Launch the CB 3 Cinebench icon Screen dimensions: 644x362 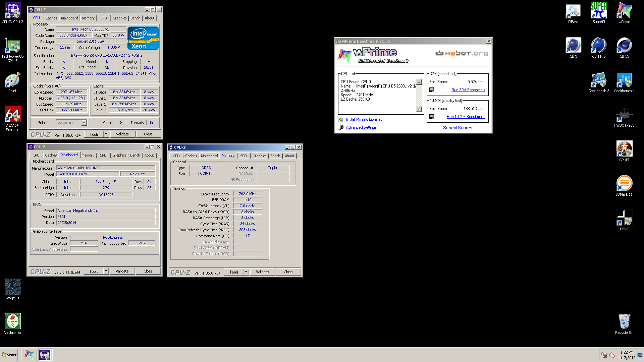573,48
